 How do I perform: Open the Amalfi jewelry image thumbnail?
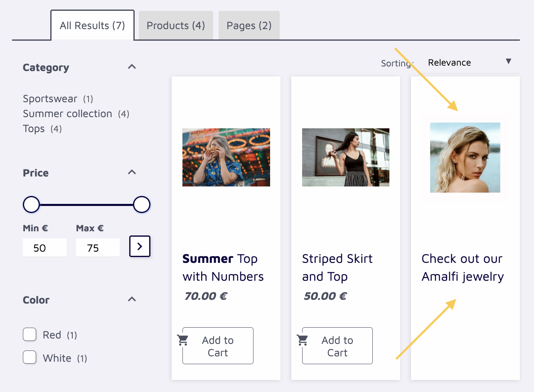pos(465,157)
